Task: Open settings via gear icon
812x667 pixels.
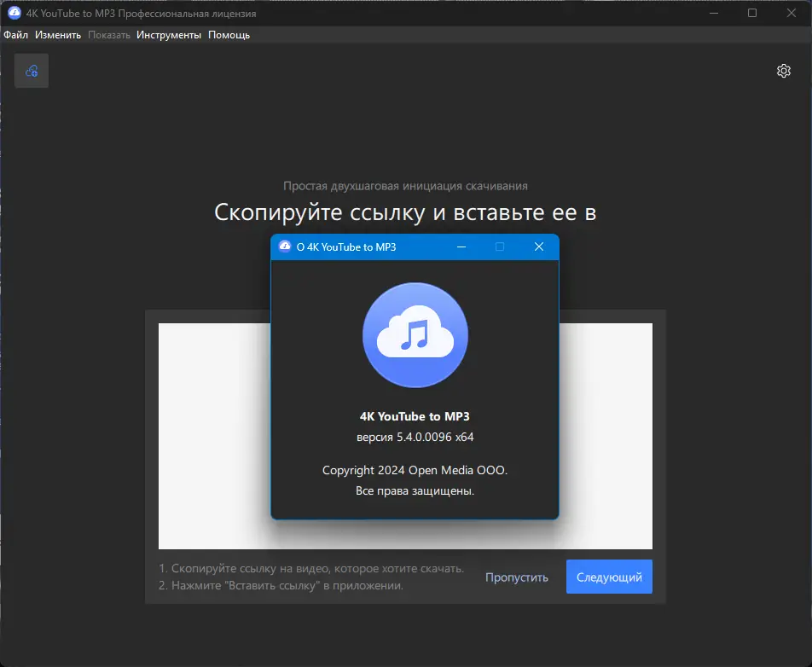Action: pyautogui.click(x=784, y=71)
